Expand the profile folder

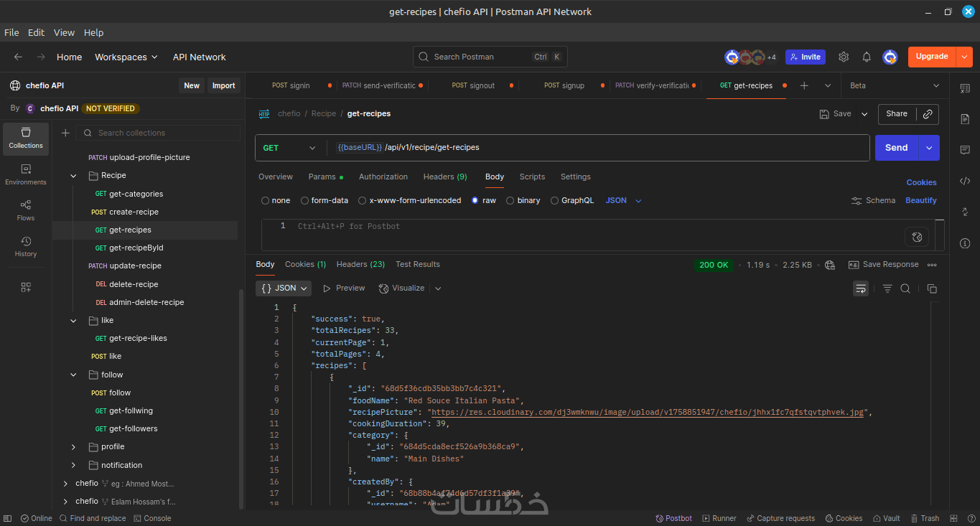click(x=73, y=447)
